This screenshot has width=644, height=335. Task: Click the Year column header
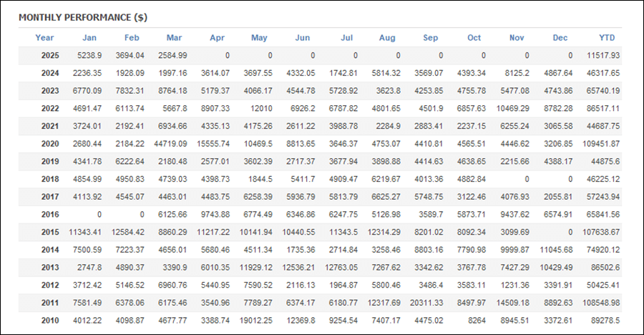44,38
